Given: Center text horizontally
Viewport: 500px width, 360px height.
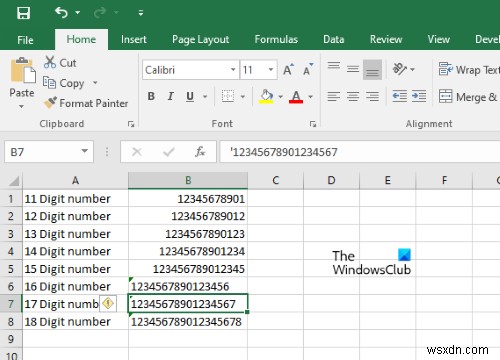Looking at the screenshot, I should click(353, 97).
